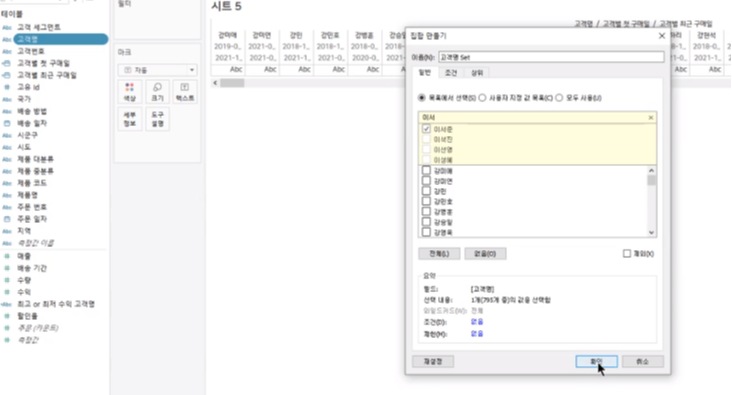
Task: Select 지역 field in data pane
Action: (x=24, y=231)
